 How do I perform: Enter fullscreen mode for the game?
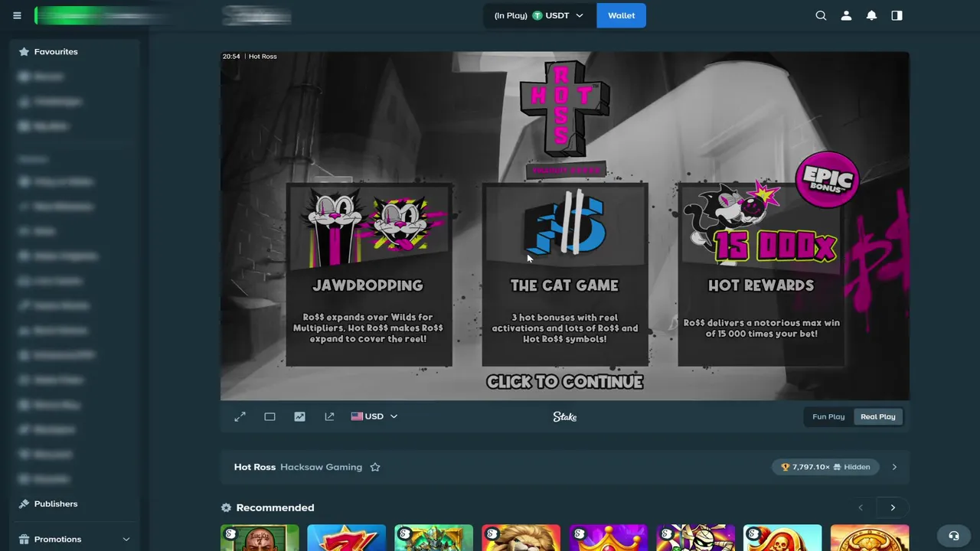(x=240, y=416)
